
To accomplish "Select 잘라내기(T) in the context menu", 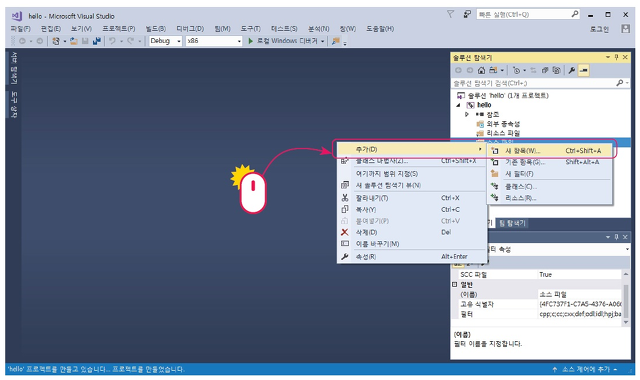I will point(412,198).
